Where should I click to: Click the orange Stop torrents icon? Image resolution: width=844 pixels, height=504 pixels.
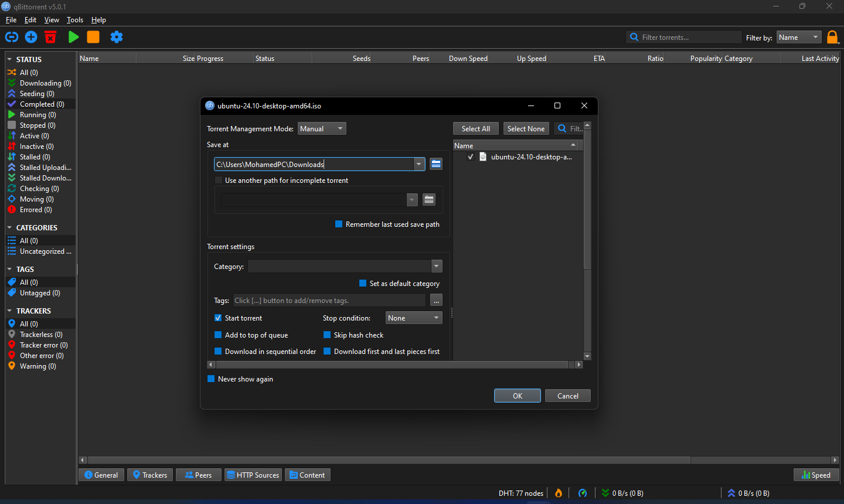click(x=93, y=37)
